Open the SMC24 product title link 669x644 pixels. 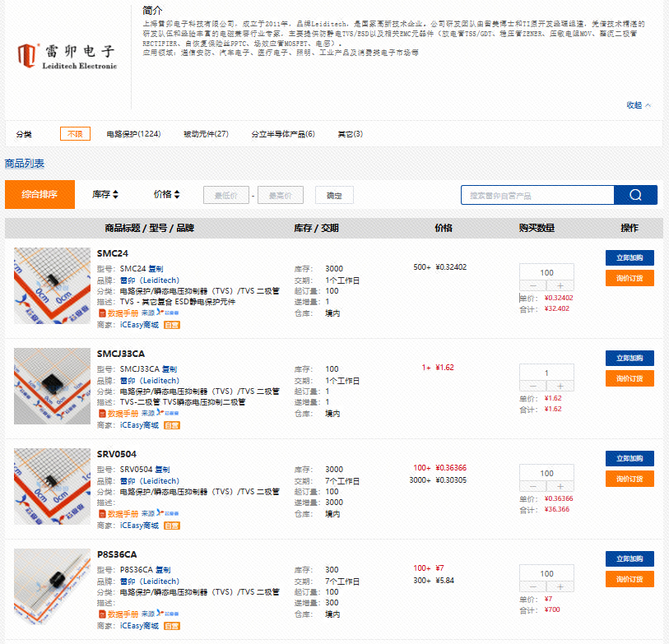pos(113,253)
